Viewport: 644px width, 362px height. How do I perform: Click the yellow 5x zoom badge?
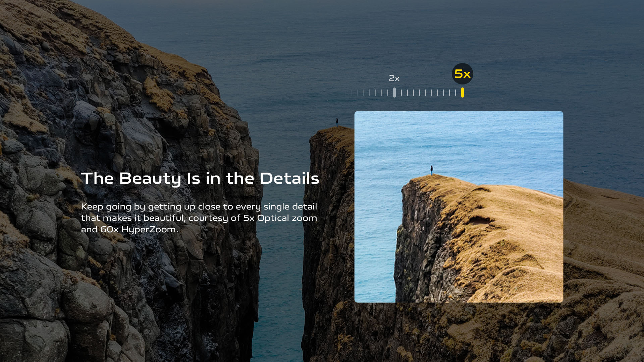(x=462, y=74)
